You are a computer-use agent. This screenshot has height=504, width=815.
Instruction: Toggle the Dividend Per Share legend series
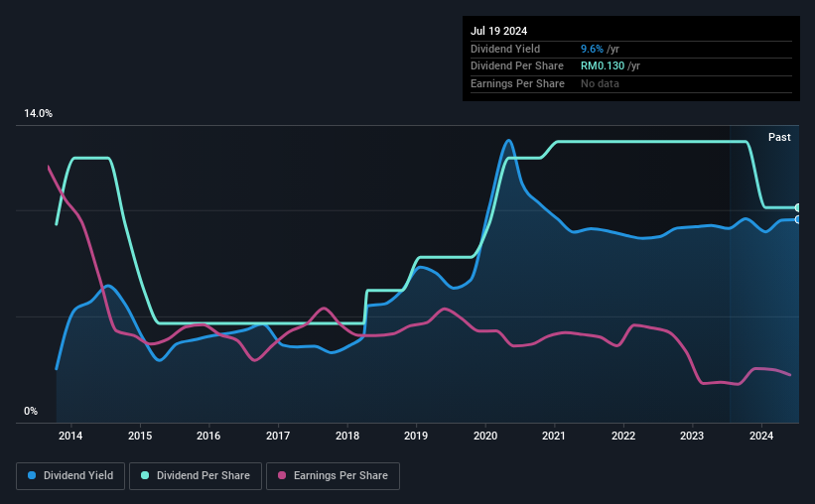coord(196,476)
